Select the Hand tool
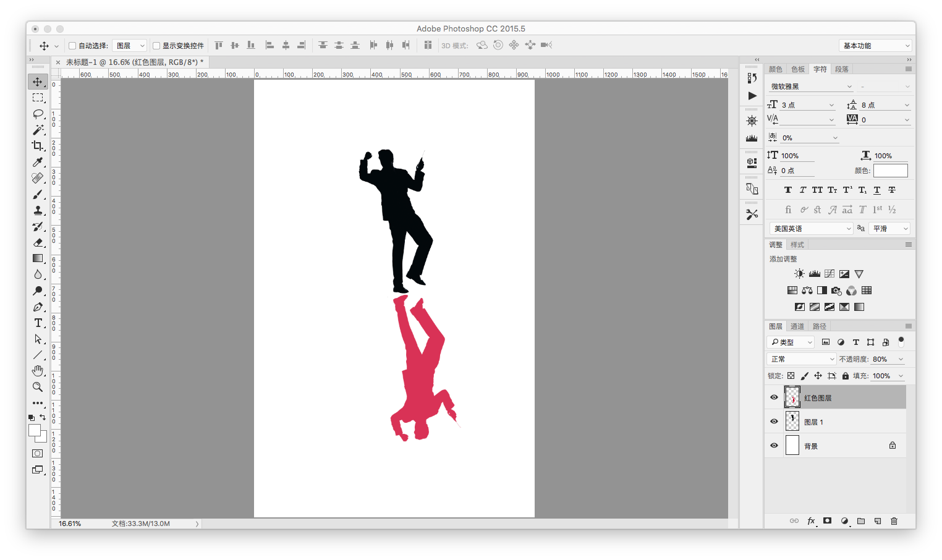 point(38,371)
